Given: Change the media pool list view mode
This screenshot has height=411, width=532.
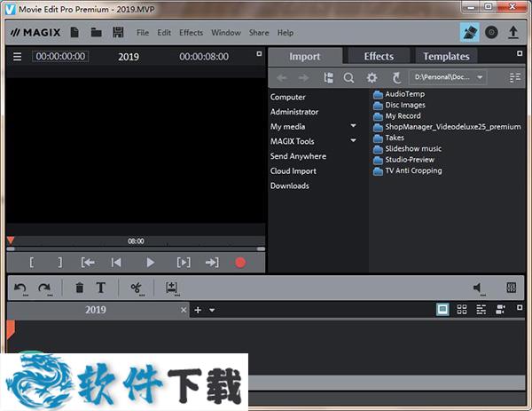Looking at the screenshot, I should (515, 78).
